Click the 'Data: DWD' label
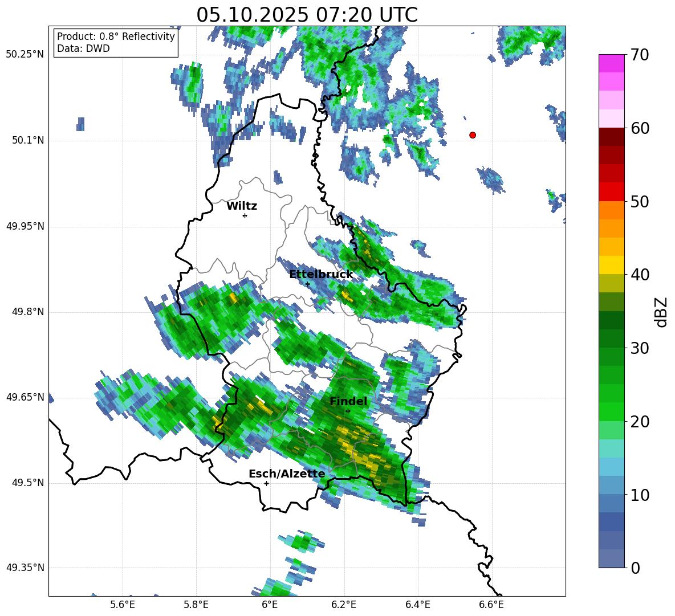This screenshot has height=616, width=675. [x=83, y=48]
